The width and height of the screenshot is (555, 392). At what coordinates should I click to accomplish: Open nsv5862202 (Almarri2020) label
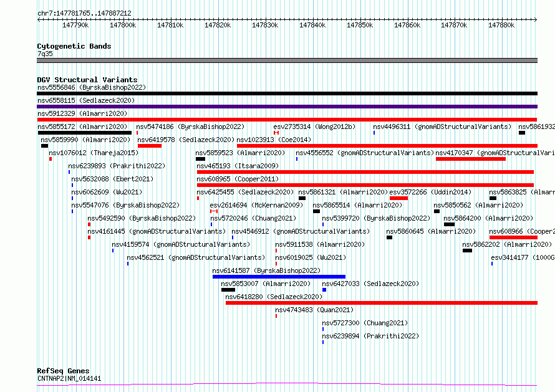pos(507,244)
